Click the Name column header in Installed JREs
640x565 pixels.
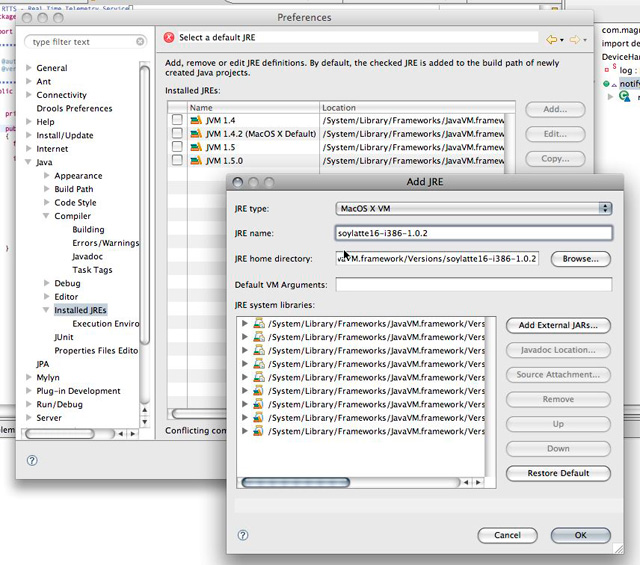click(253, 107)
